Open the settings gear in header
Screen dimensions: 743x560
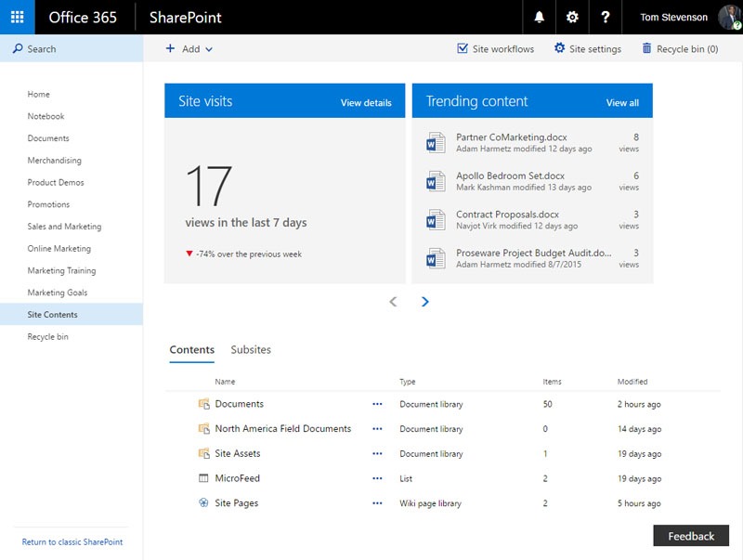(572, 17)
